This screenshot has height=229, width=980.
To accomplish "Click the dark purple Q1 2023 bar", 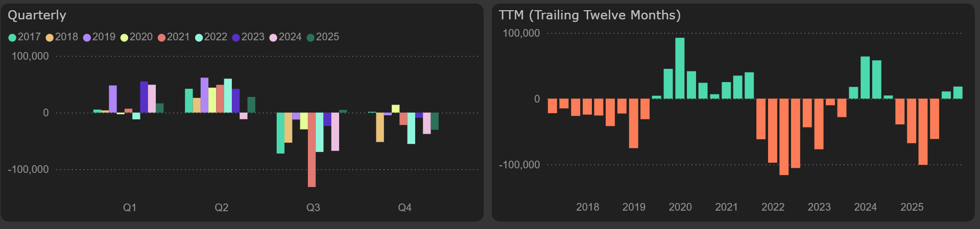I will tap(144, 97).
